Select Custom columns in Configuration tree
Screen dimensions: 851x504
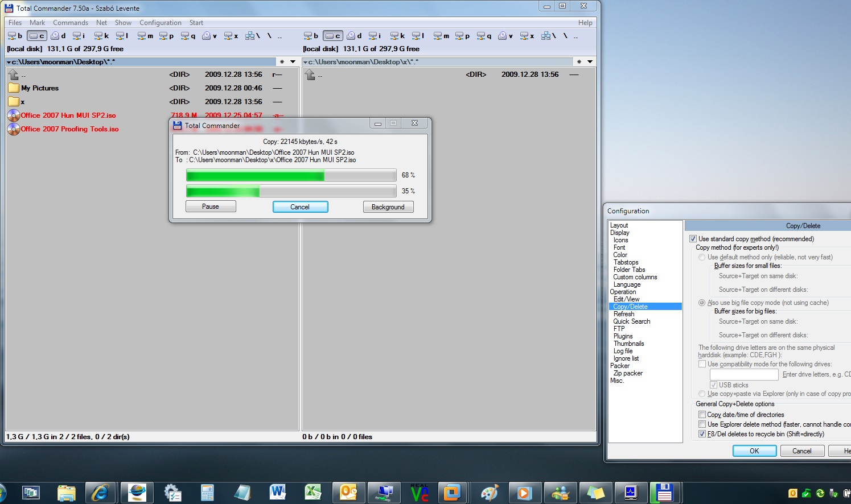635,277
